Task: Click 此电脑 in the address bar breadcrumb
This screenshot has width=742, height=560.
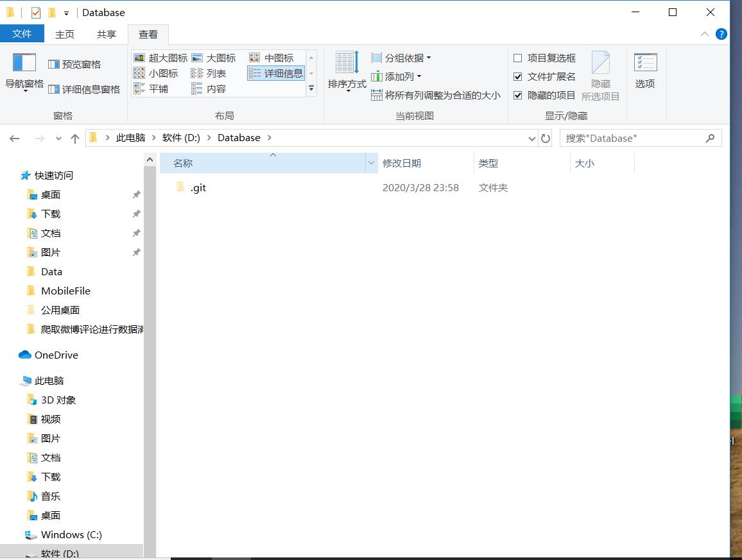Action: 130,137
